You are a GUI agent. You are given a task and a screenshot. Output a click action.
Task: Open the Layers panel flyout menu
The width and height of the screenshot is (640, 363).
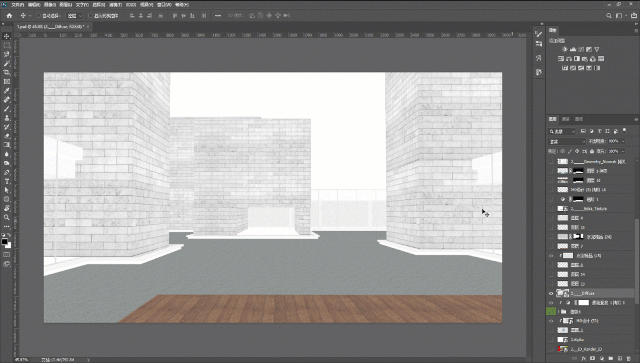click(x=636, y=119)
